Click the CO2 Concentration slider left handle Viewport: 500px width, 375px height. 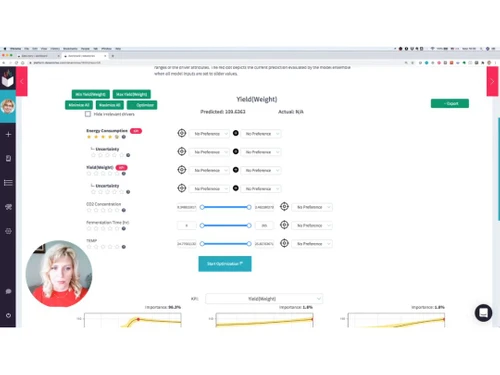click(x=202, y=207)
